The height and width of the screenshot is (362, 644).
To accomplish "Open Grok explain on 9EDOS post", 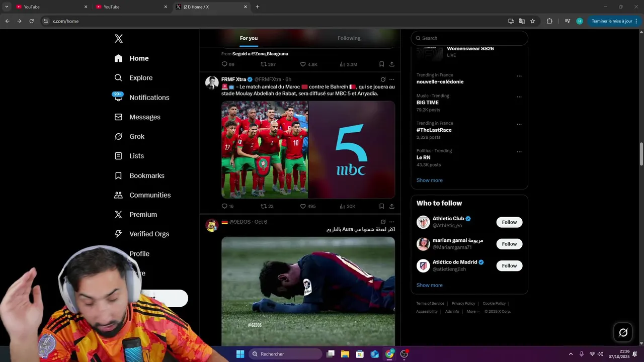I will point(383,222).
